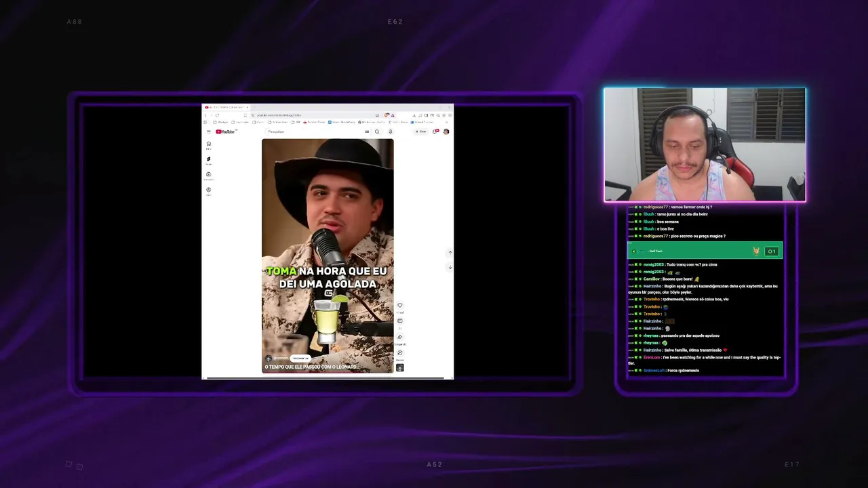The height and width of the screenshot is (488, 868).
Task: Go to previous Short with up arrow
Action: [450, 252]
